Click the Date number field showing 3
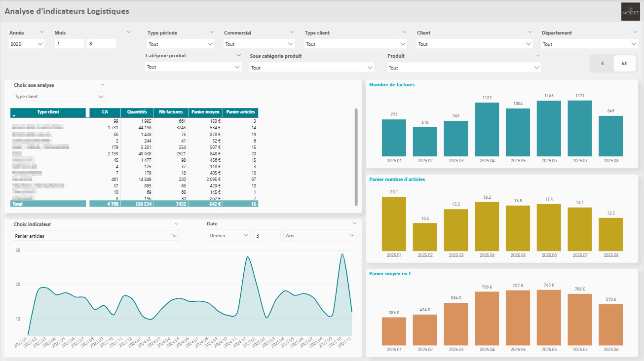Image resolution: width=644 pixels, height=361 pixels. tap(266, 236)
